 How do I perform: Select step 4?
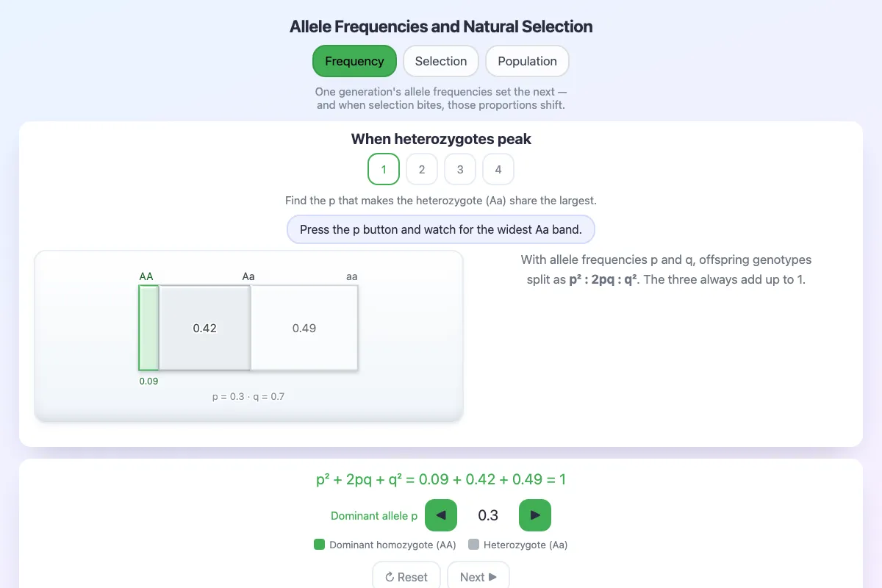pos(498,169)
